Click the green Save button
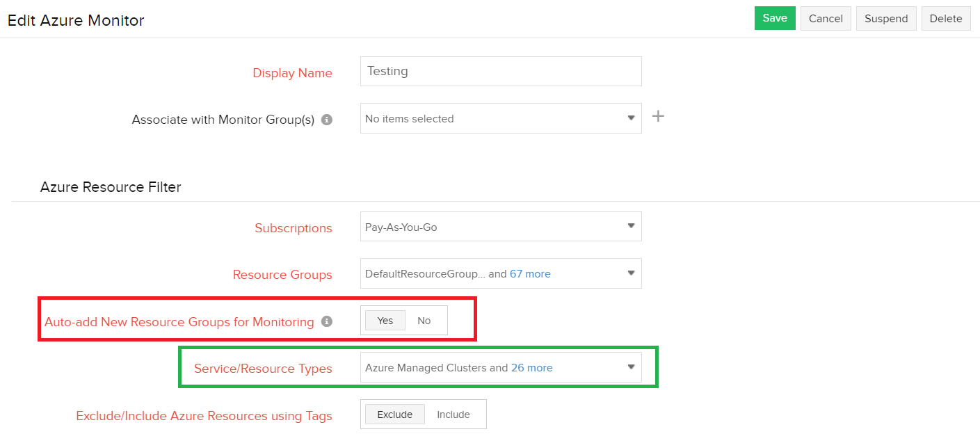The image size is (980, 434). (x=774, y=19)
